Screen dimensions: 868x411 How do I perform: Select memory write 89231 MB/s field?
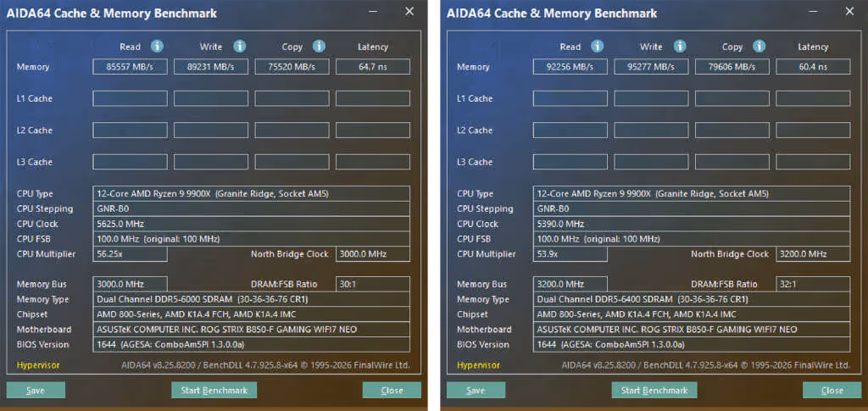tap(211, 67)
